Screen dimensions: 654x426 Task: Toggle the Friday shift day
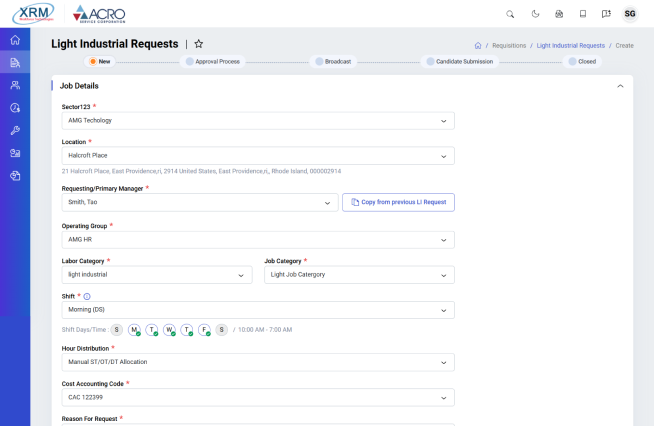click(204, 330)
